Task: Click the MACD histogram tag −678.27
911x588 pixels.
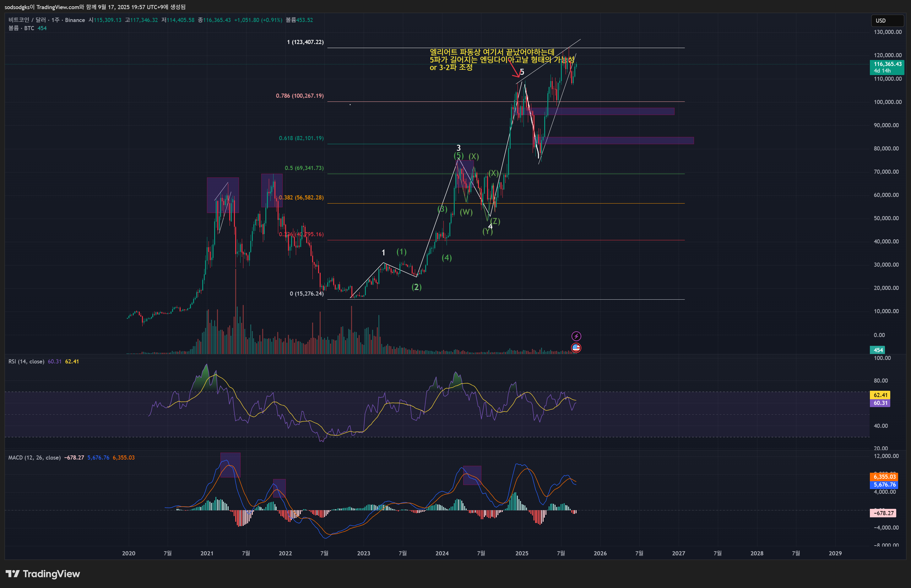Action: click(x=883, y=513)
